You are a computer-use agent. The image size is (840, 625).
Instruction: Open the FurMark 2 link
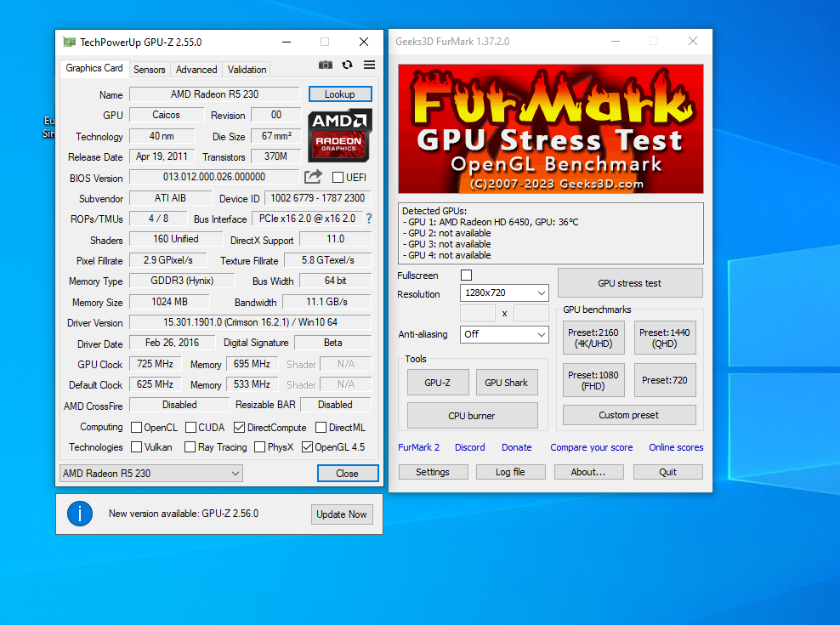click(419, 447)
